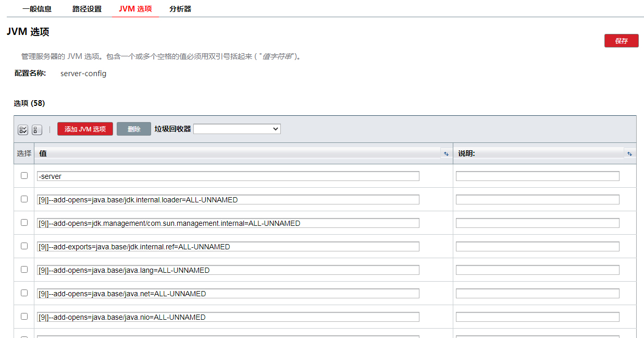The width and height of the screenshot is (644, 338).
Task: Click the -server value input field
Action: (x=228, y=176)
